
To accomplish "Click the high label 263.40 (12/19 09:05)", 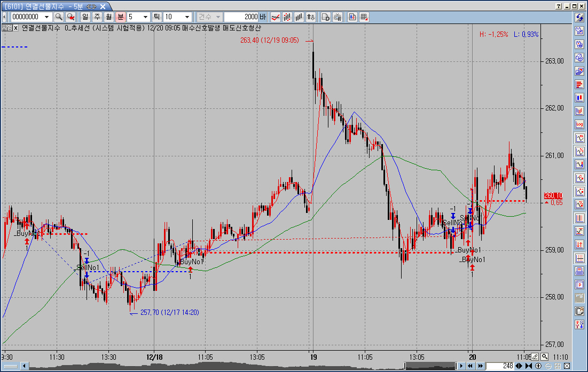I will (x=270, y=41).
